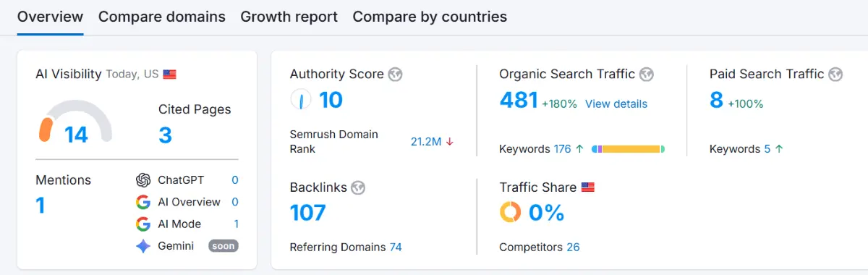Switch to the Overview tab
Screen dimensions: 868x275
click(50, 17)
